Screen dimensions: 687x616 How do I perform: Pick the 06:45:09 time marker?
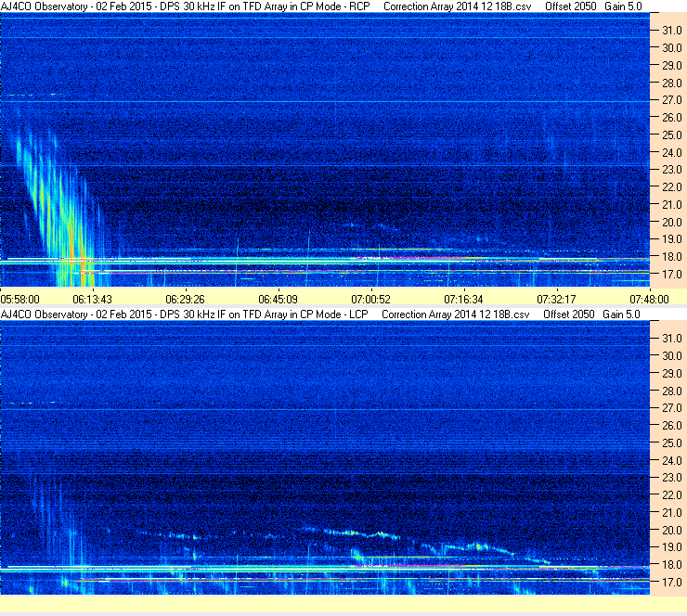point(278,300)
